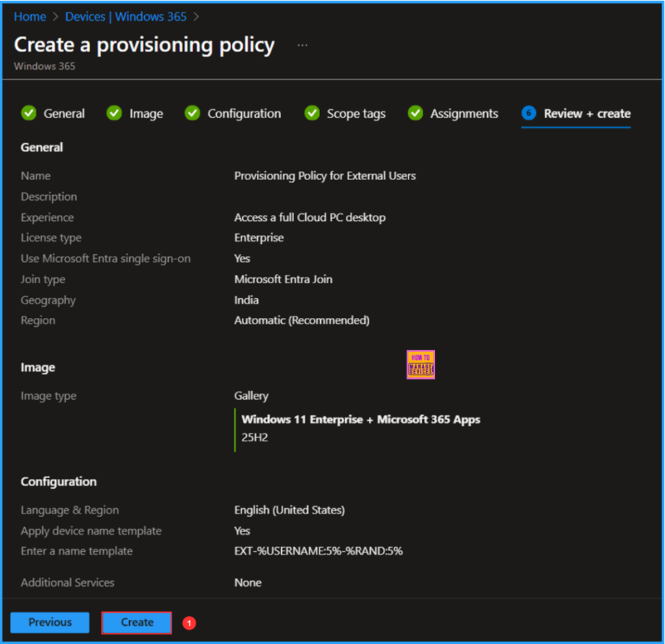Select the Image step
This screenshot has width=665, height=644.
point(145,113)
